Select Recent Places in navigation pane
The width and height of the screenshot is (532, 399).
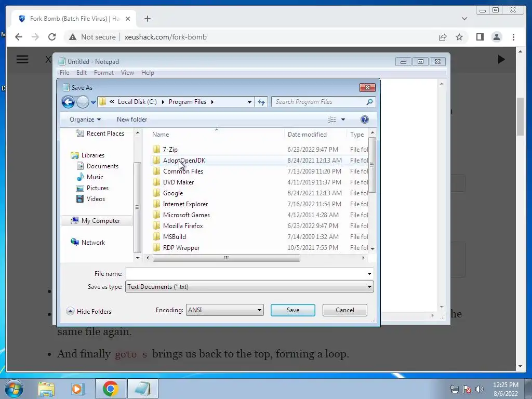[105, 134]
